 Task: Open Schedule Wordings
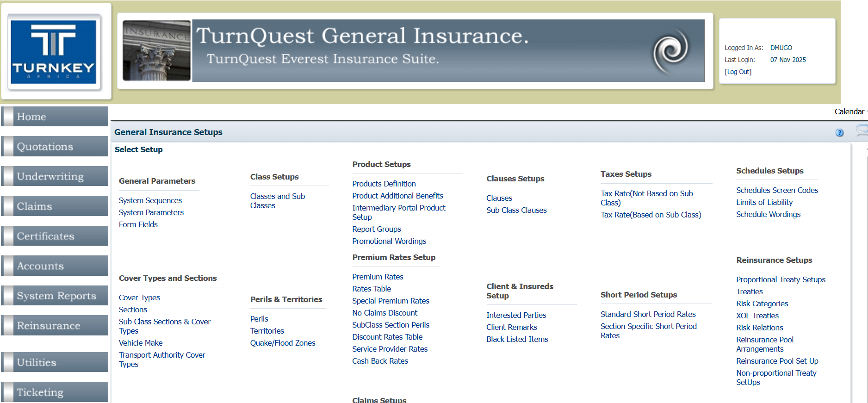(x=769, y=214)
